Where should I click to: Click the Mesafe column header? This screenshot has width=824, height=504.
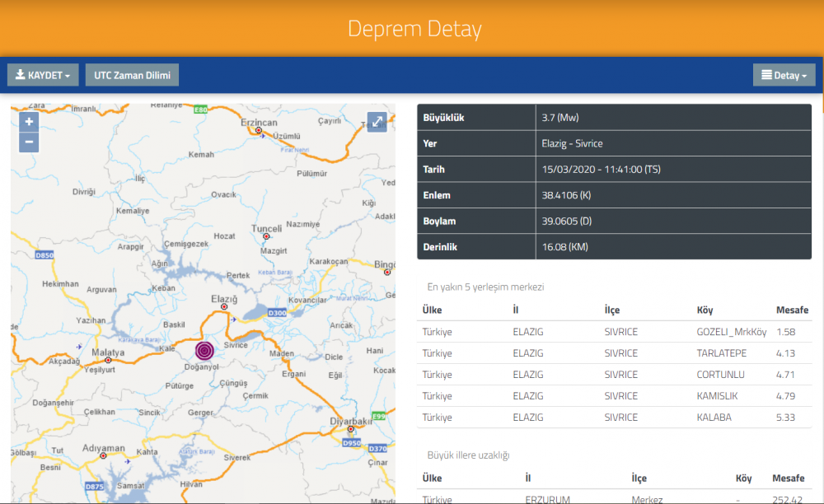(792, 310)
